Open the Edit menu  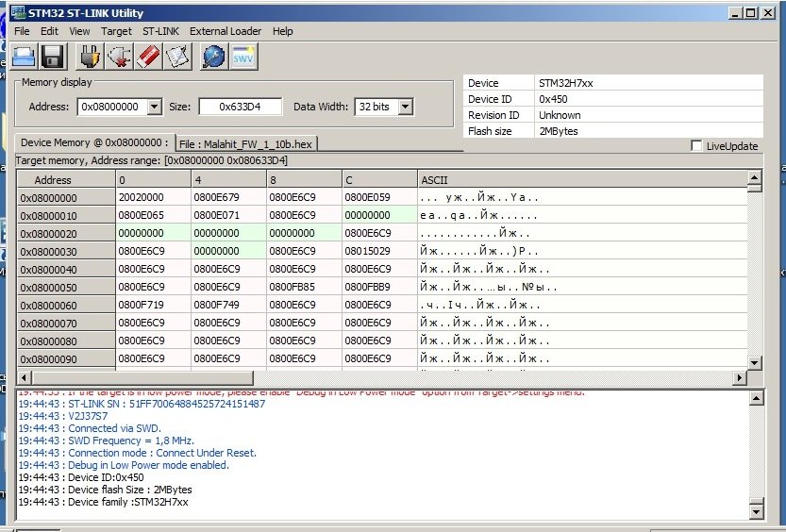[x=49, y=31]
